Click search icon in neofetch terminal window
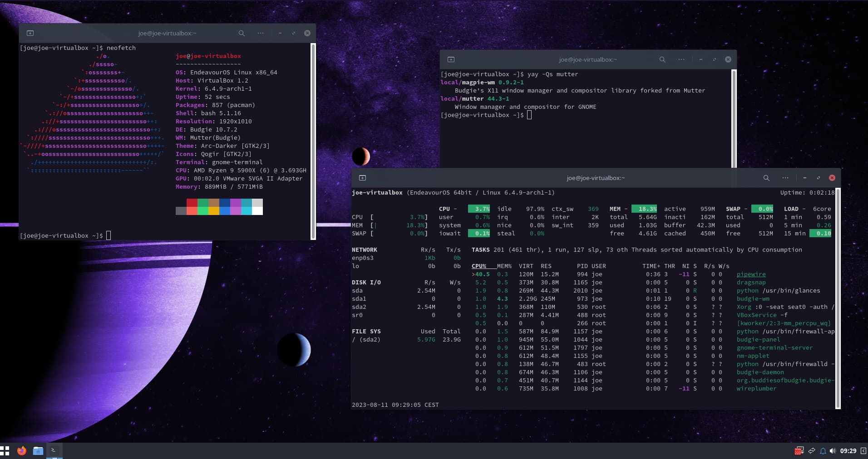 pos(242,33)
